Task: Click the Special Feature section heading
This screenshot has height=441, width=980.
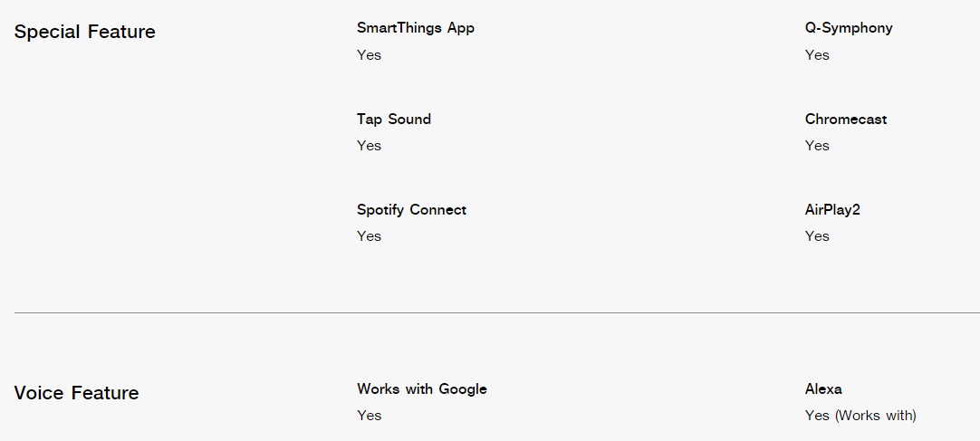Action: (x=84, y=31)
